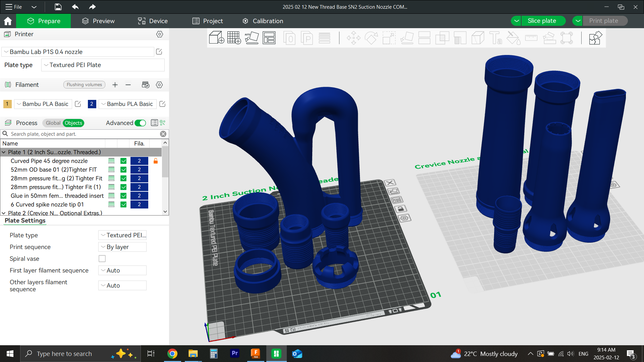Select the Scale tool in toolbar

pos(389,38)
